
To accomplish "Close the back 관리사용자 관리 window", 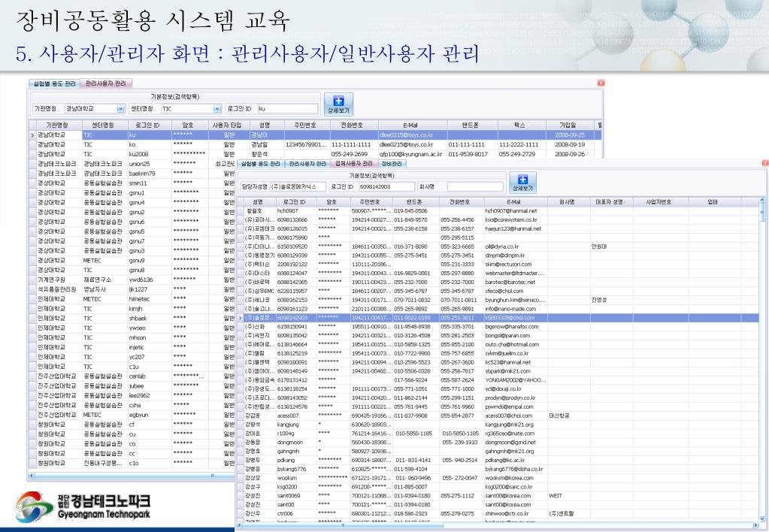I will pyautogui.click(x=601, y=81).
